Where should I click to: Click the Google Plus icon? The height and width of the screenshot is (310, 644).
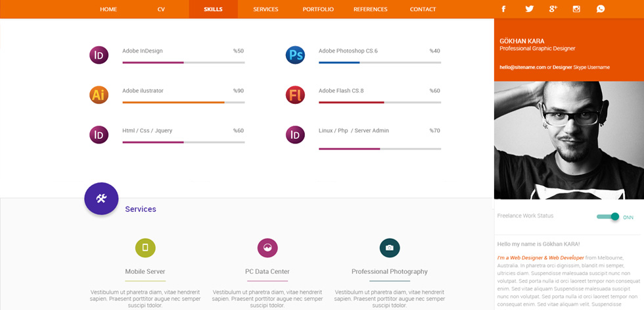(x=553, y=9)
